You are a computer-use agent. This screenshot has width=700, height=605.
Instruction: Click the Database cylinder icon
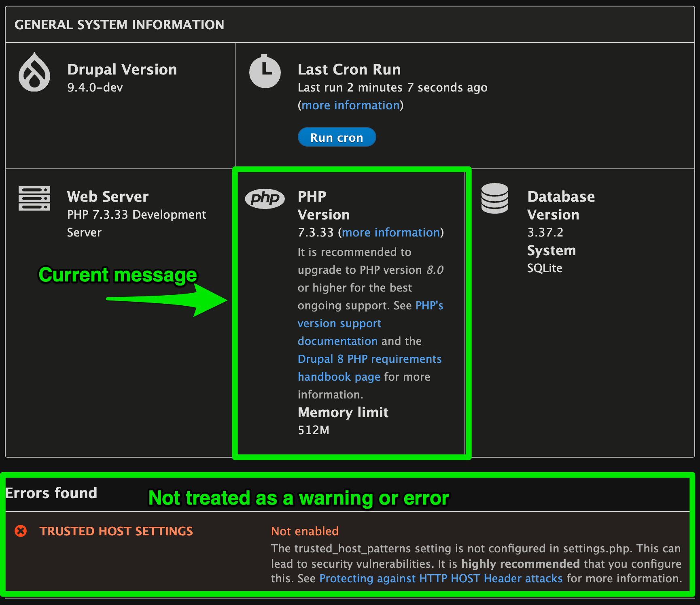(495, 198)
